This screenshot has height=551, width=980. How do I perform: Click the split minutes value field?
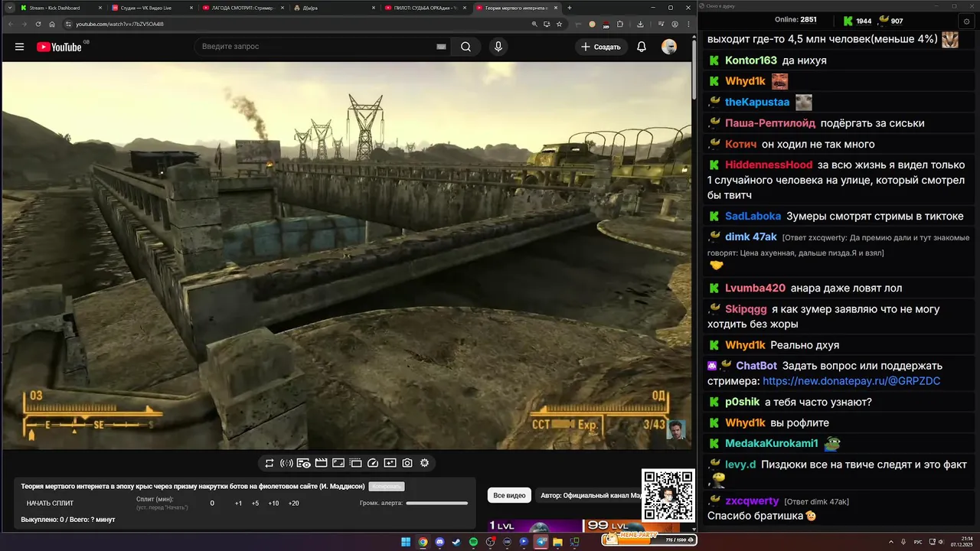click(212, 504)
